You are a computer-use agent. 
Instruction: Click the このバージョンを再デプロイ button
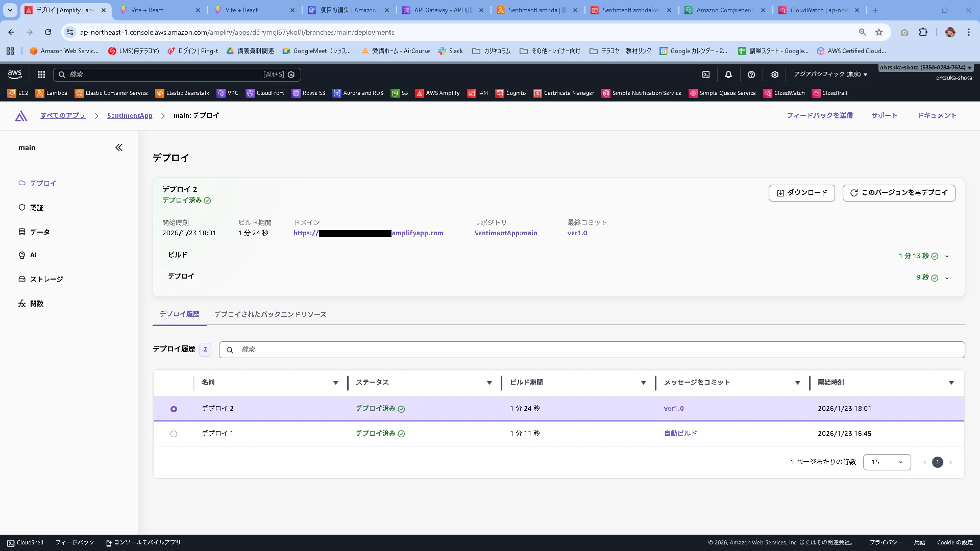click(898, 193)
